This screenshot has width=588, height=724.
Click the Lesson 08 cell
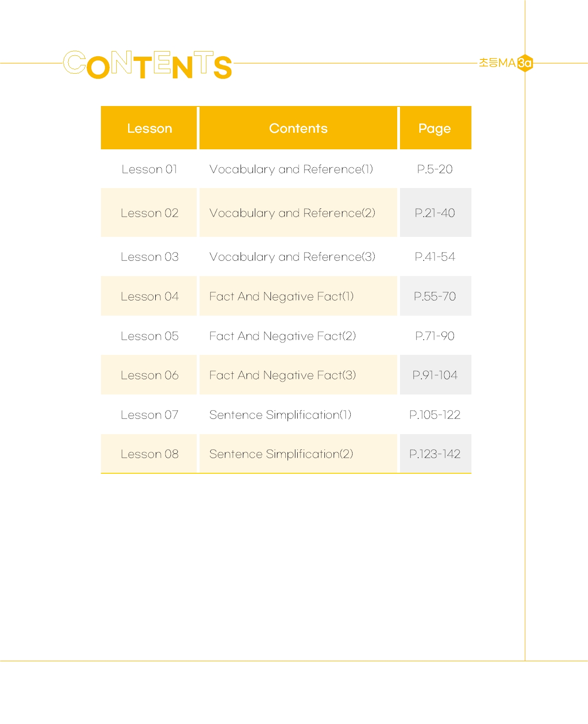(149, 454)
